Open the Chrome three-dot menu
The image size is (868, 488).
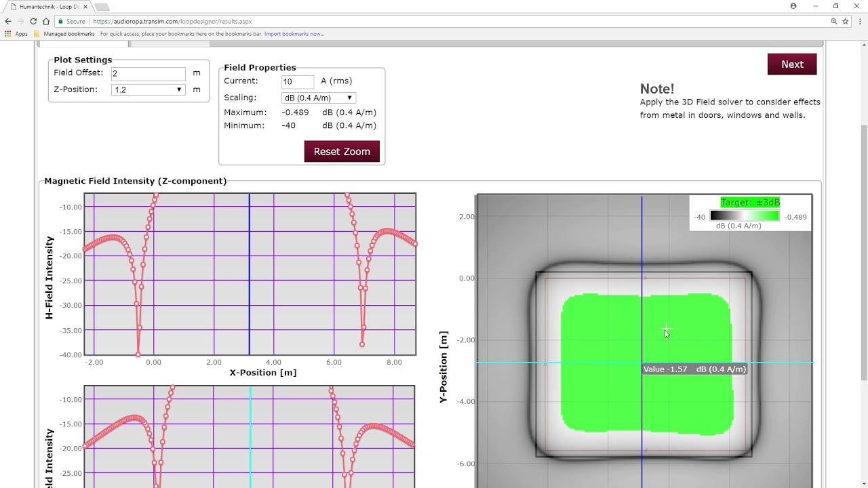860,21
